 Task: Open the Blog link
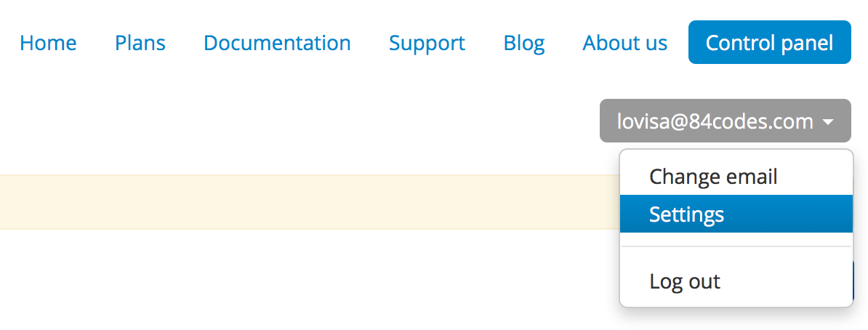coord(523,43)
